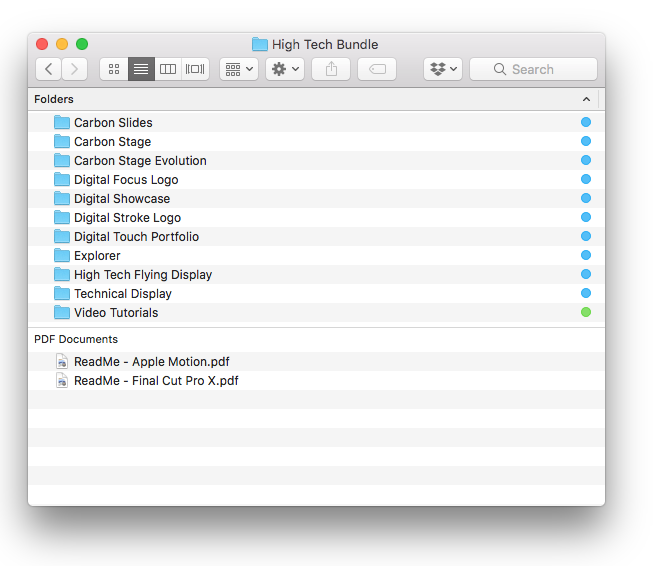Collapse the Folders group chevron
The image size is (660, 566).
[x=586, y=99]
